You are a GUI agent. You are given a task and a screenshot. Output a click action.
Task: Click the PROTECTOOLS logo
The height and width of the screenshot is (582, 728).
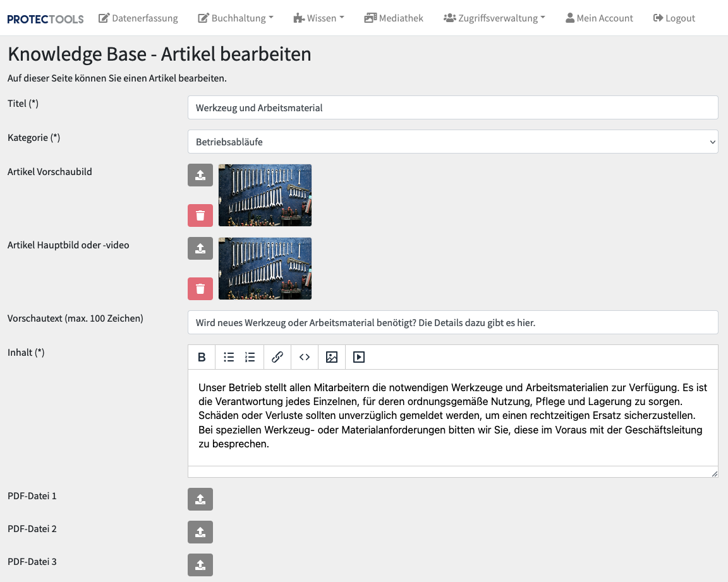[x=45, y=18]
